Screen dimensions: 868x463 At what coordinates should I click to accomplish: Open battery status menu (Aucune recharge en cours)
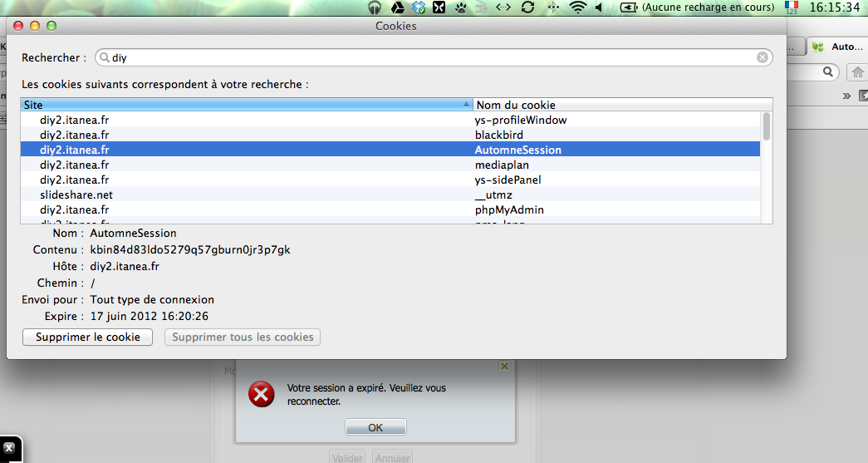(698, 7)
